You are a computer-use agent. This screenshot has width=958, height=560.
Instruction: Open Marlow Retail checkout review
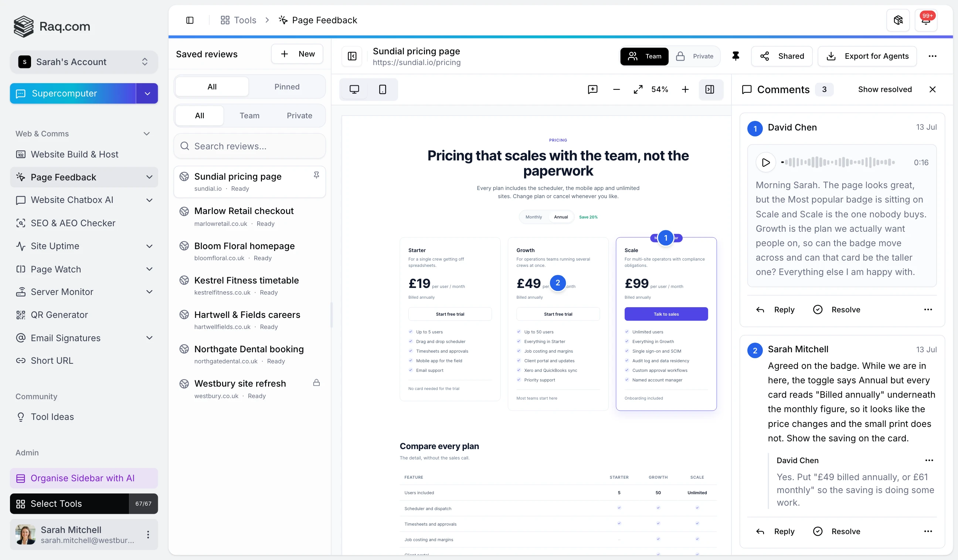click(x=249, y=217)
